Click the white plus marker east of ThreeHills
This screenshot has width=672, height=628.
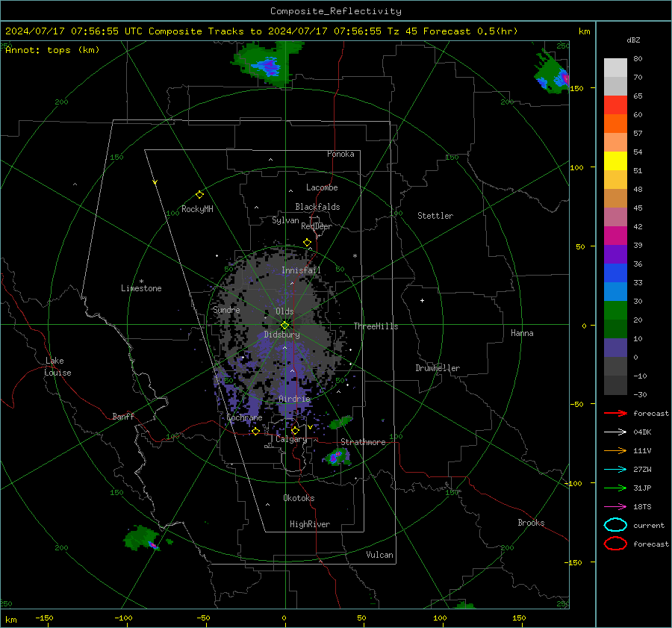422,300
